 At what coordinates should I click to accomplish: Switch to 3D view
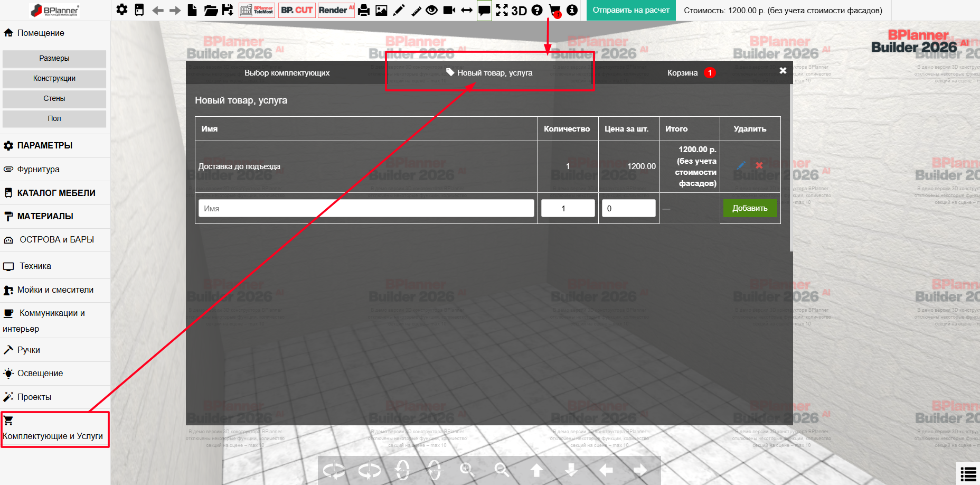[x=520, y=10]
